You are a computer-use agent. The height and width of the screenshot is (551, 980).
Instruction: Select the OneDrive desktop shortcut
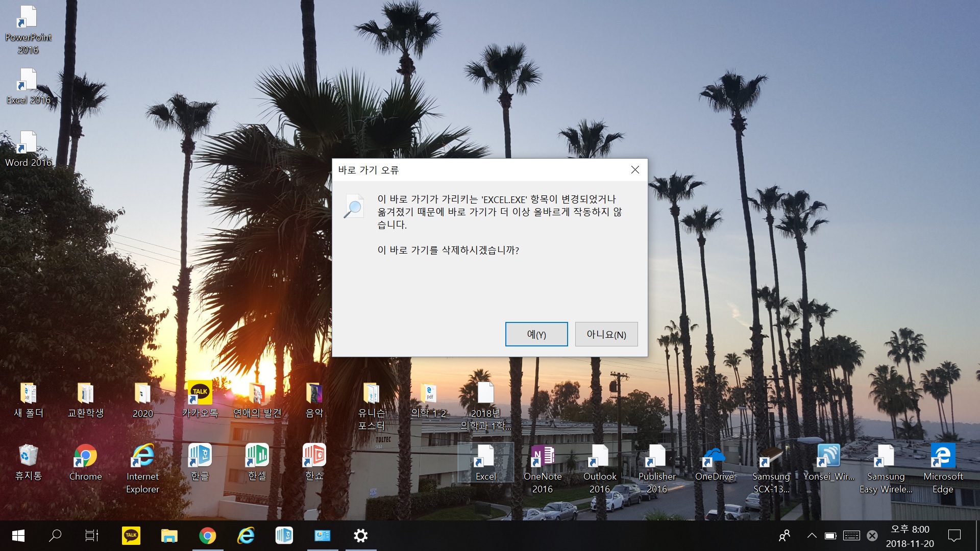(x=714, y=463)
